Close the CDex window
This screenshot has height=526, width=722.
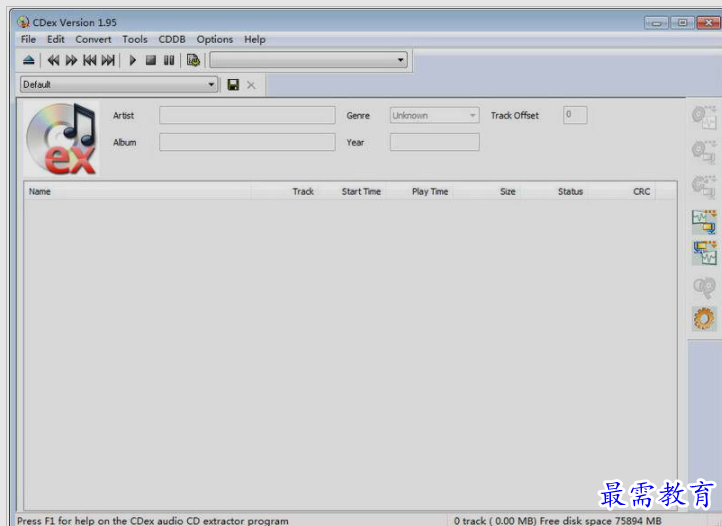click(709, 23)
